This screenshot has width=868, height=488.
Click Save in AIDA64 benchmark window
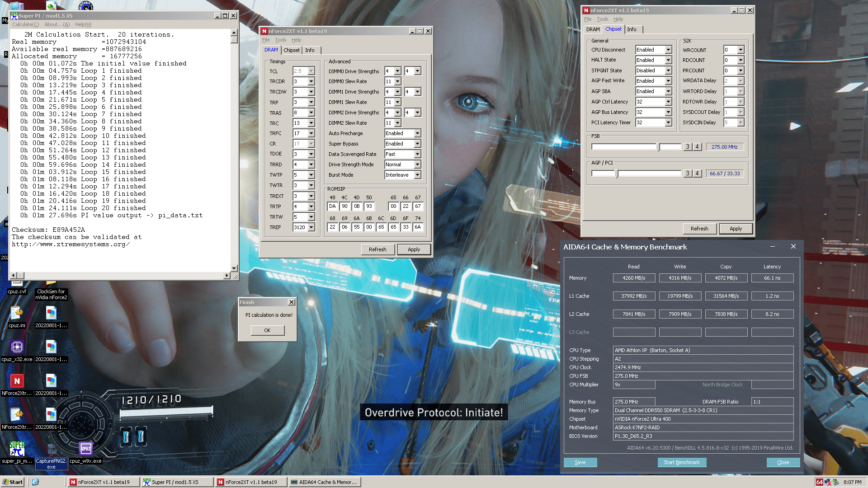click(580, 462)
